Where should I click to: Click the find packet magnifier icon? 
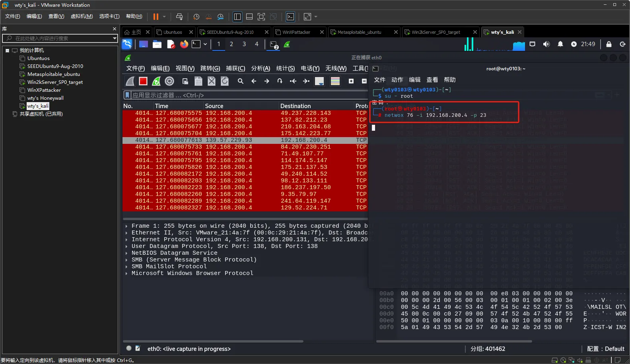(x=241, y=81)
